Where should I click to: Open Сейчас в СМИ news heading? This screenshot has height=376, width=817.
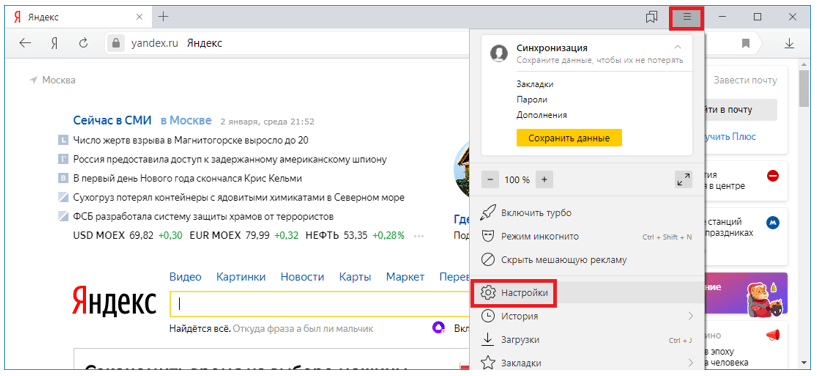(x=112, y=121)
